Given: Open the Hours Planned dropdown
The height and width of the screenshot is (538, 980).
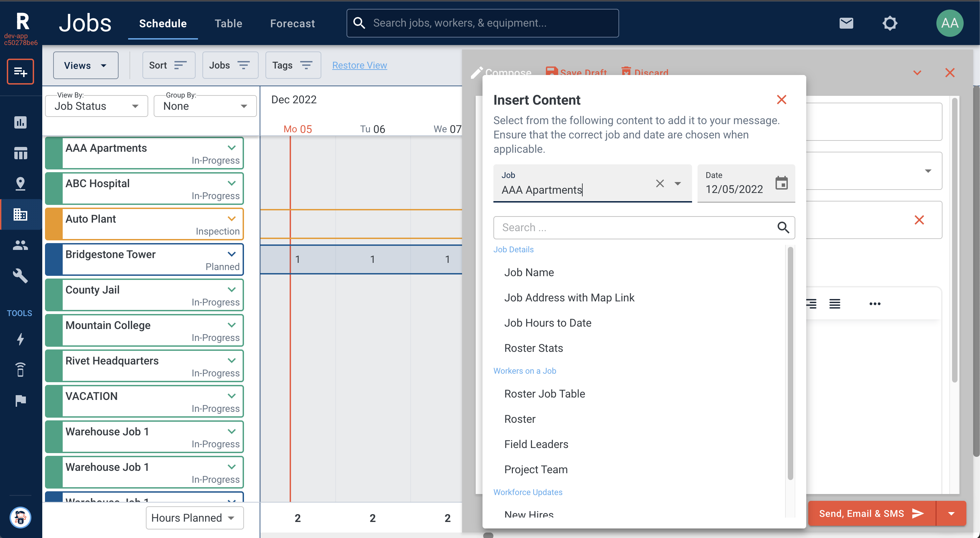Looking at the screenshot, I should tap(195, 518).
